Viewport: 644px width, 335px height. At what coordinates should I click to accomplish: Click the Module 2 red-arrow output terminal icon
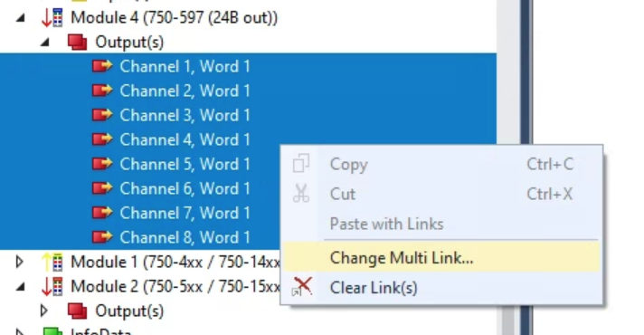[x=52, y=286]
